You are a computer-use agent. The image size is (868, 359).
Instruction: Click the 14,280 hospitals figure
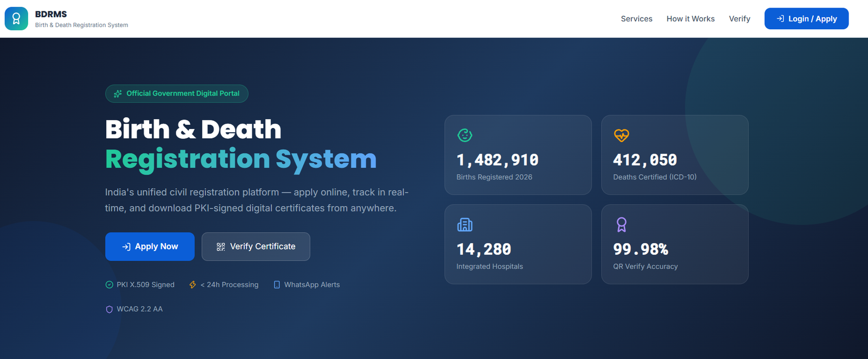(484, 249)
